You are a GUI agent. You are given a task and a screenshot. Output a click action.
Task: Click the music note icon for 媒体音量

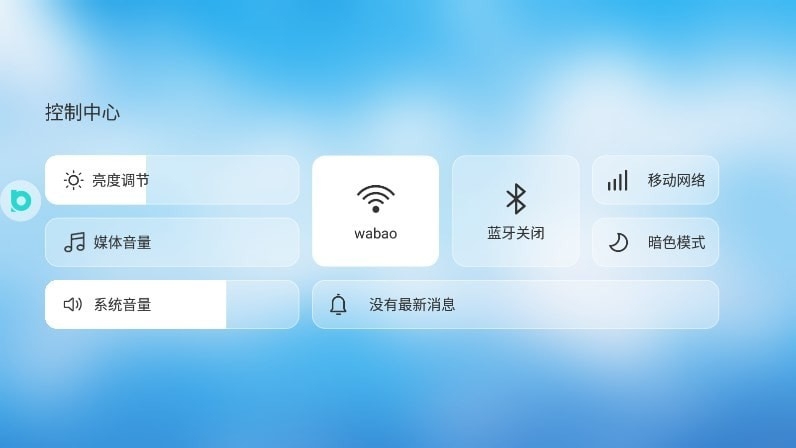coord(75,242)
